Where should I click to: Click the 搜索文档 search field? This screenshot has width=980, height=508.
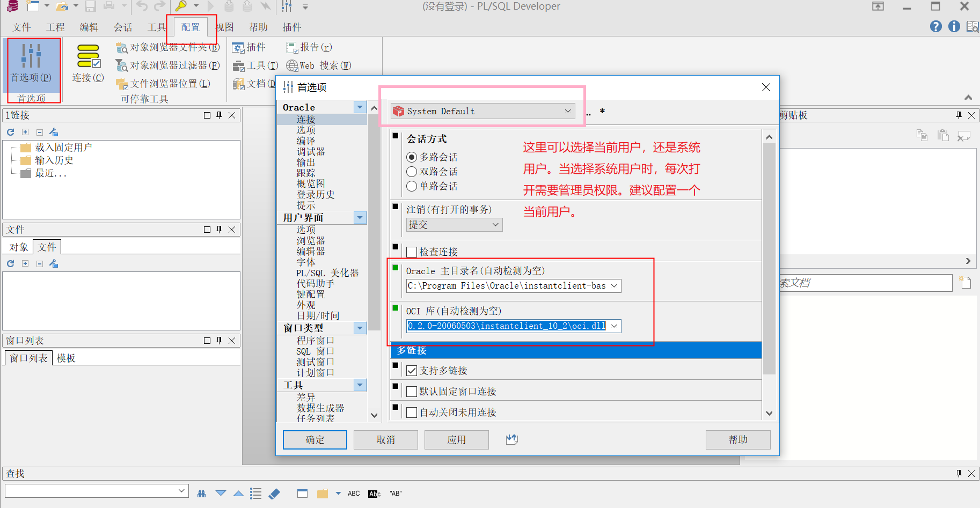(865, 283)
